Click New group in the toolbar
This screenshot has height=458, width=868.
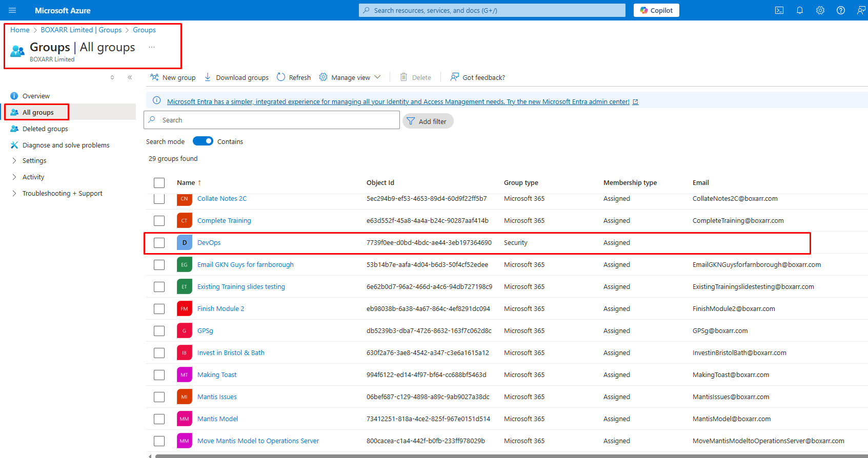click(173, 77)
